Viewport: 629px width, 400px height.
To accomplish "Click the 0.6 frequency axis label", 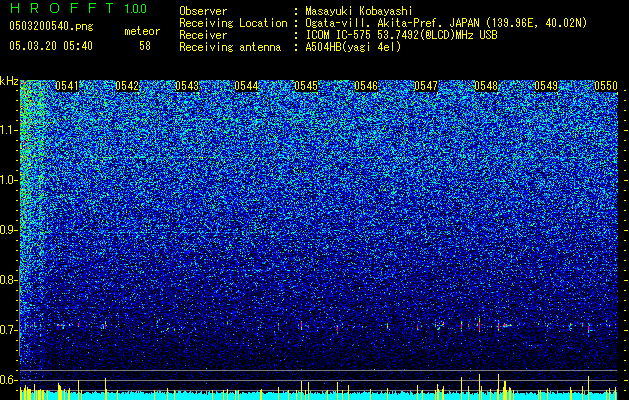I will point(9,380).
